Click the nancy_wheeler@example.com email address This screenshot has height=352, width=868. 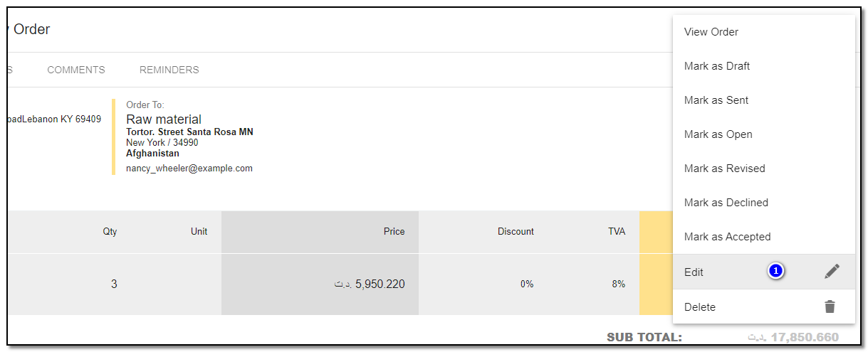point(189,169)
